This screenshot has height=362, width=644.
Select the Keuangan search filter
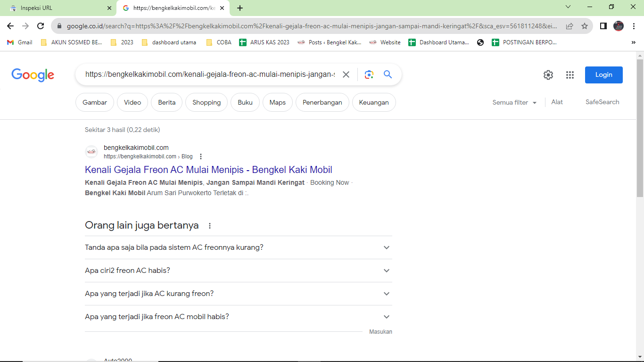(374, 102)
